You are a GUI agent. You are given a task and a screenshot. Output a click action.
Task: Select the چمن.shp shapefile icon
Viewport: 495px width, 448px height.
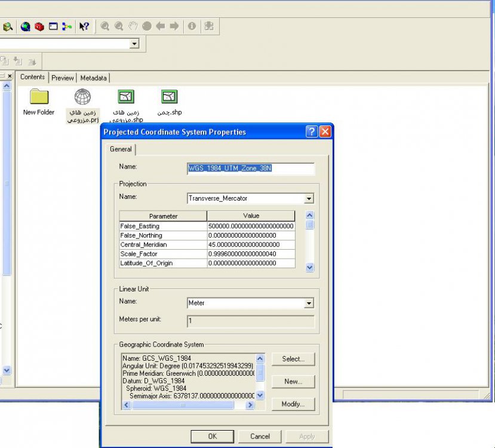point(170,97)
